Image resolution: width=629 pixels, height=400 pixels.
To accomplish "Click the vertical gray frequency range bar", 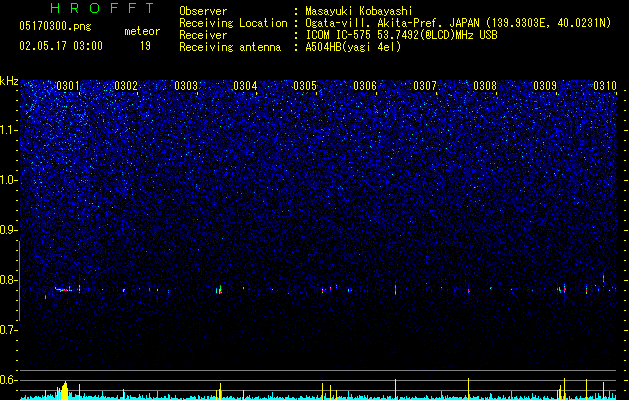I will coord(19,281).
